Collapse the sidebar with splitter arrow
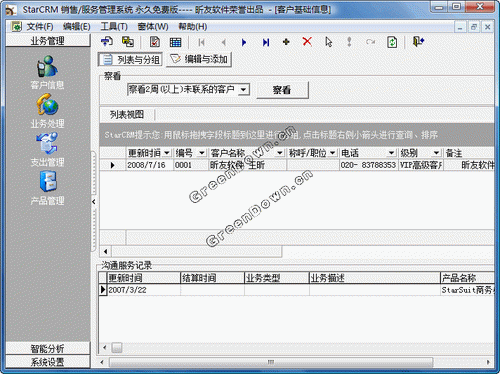Screen dimensions: 500x374 [94, 201]
